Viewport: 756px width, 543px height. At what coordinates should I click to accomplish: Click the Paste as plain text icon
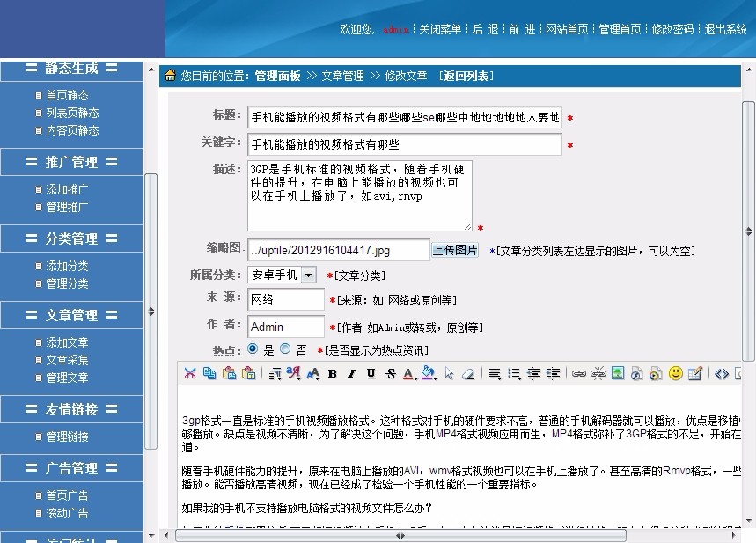point(249,373)
